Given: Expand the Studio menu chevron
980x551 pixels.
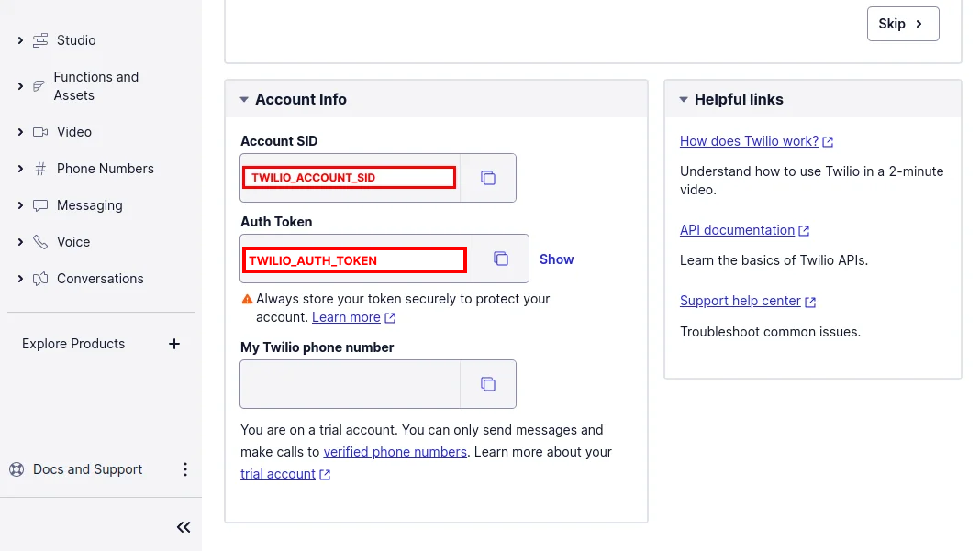Looking at the screenshot, I should 20,40.
